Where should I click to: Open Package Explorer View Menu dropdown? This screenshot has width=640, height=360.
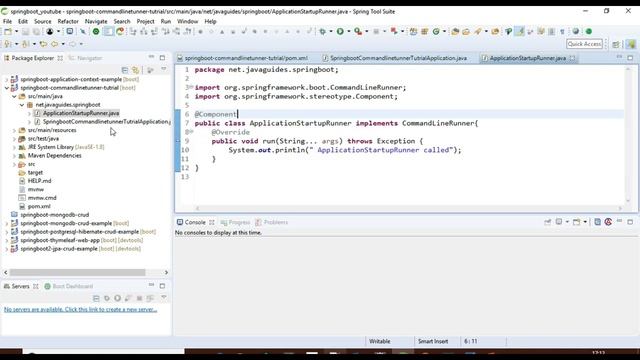164,70
